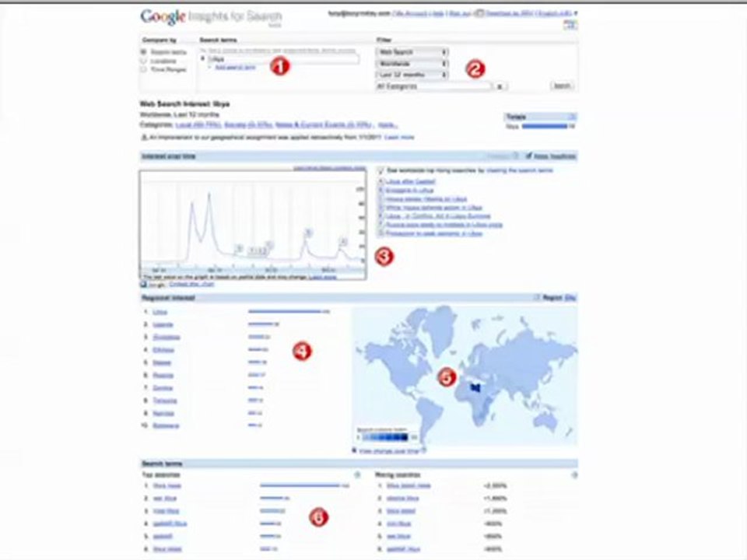Open Zimbabwe in the regional interest list
Screen dimensions: 747x560
pos(167,337)
